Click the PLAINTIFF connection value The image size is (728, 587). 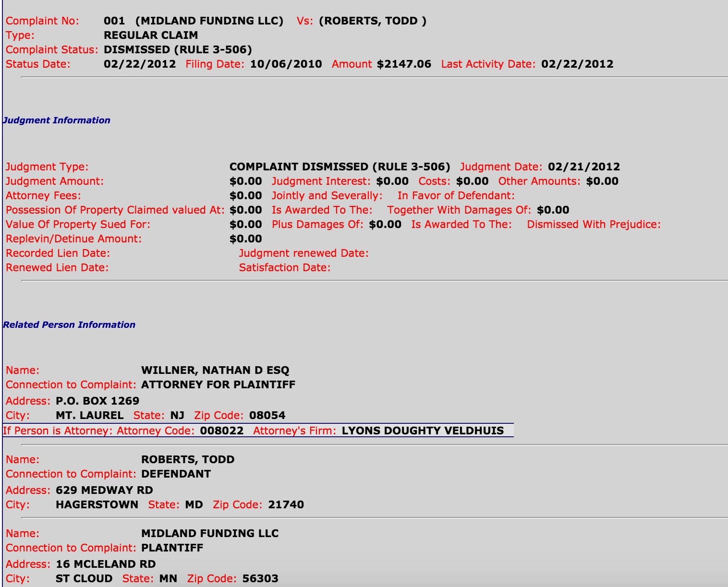click(172, 548)
